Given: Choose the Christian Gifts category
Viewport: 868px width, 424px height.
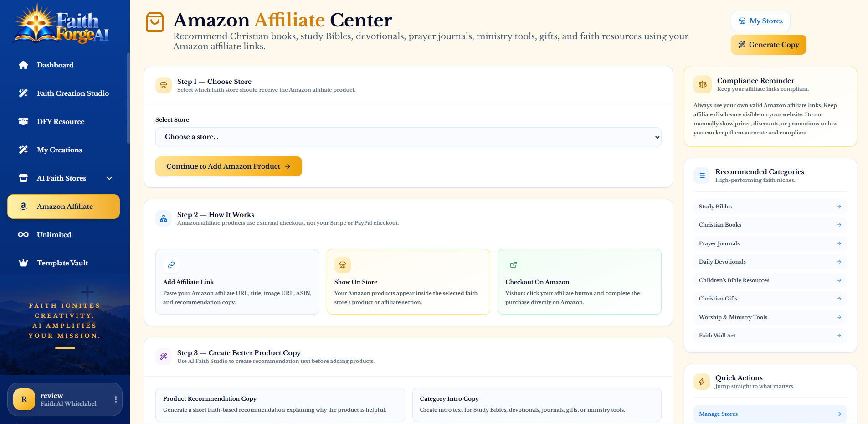Looking at the screenshot, I should (x=770, y=299).
